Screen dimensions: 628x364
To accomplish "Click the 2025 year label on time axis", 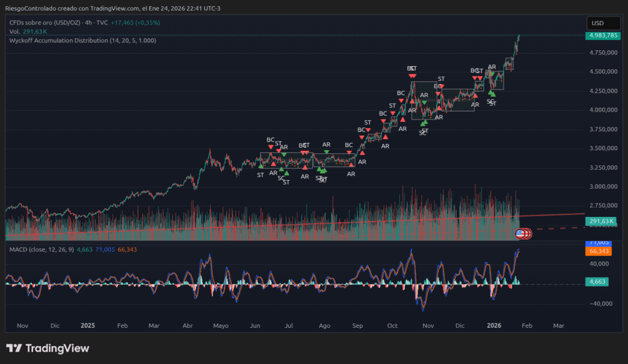I will pos(88,326).
